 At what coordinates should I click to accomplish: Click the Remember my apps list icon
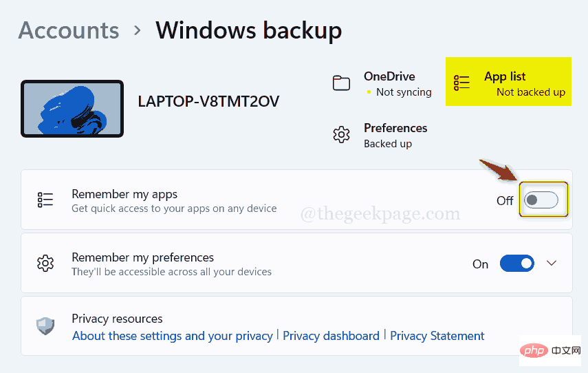click(x=45, y=200)
